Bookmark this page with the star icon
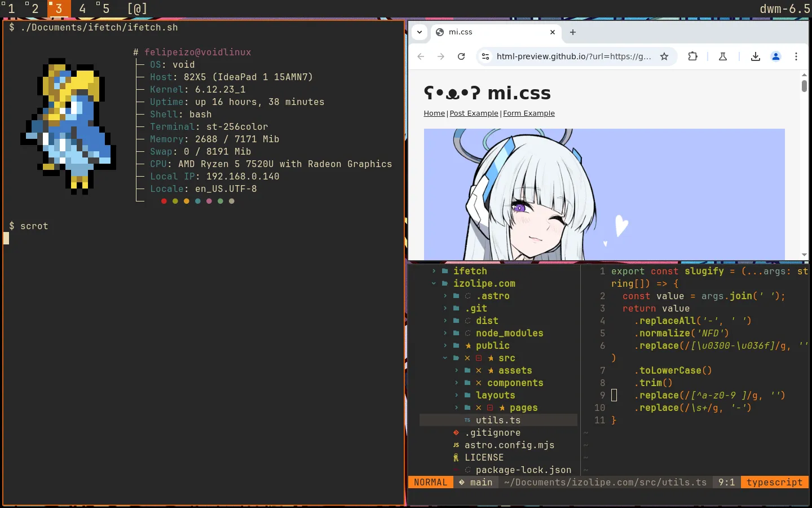 coord(664,56)
